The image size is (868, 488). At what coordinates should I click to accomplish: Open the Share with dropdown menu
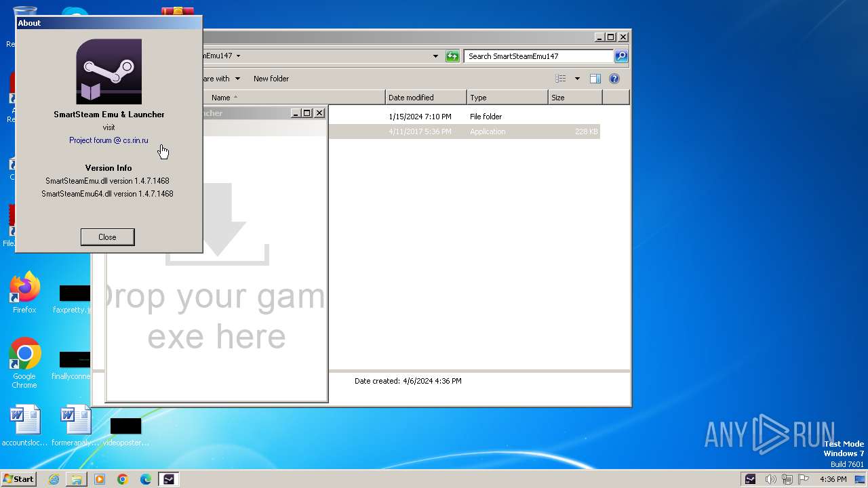coord(221,79)
